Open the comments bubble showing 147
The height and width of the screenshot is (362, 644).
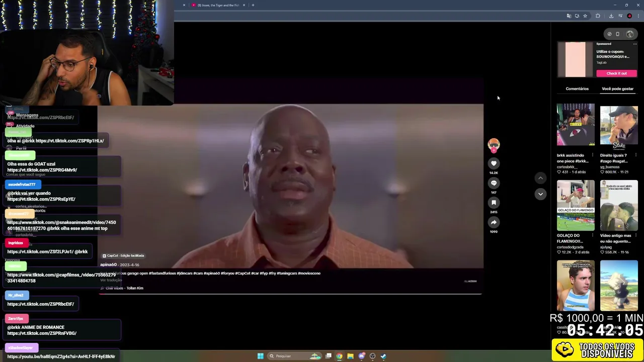494,183
